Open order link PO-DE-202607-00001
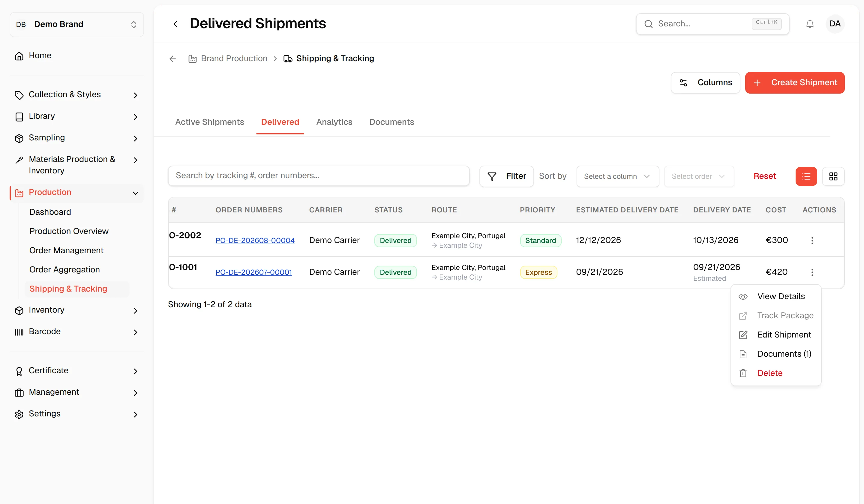The image size is (864, 504). (253, 272)
